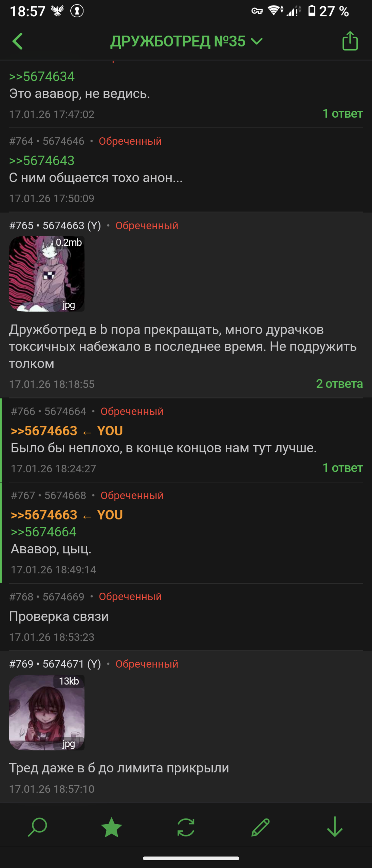Tap the post header #769 • 5674671
Image resolution: width=372 pixels, height=868 pixels.
(x=55, y=664)
